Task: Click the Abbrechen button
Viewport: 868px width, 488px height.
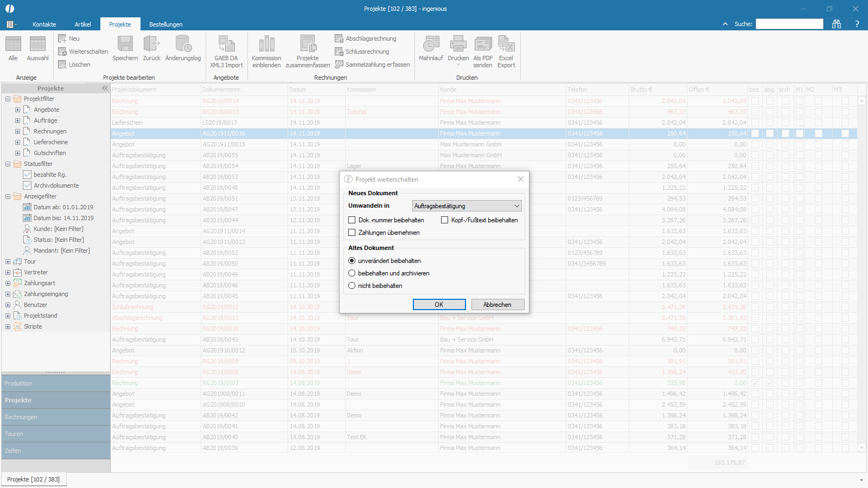Action: point(497,305)
